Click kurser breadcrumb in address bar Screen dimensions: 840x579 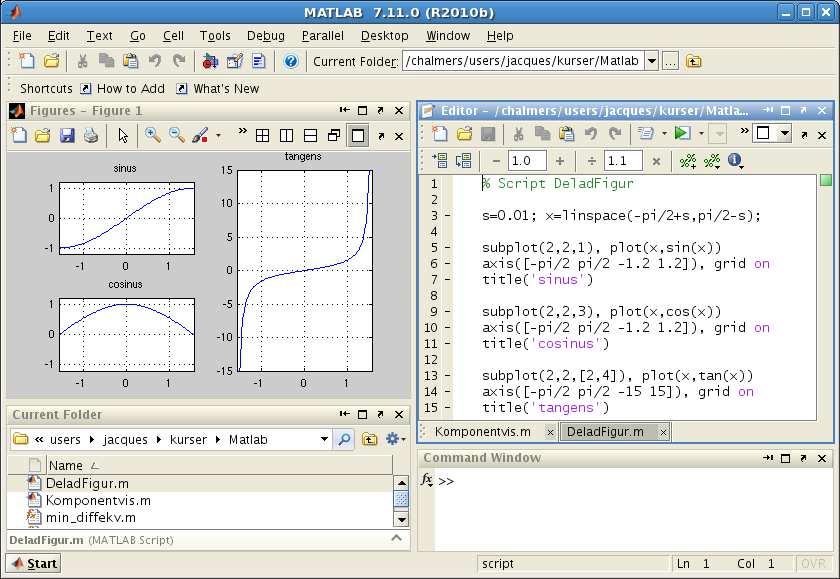pos(188,440)
